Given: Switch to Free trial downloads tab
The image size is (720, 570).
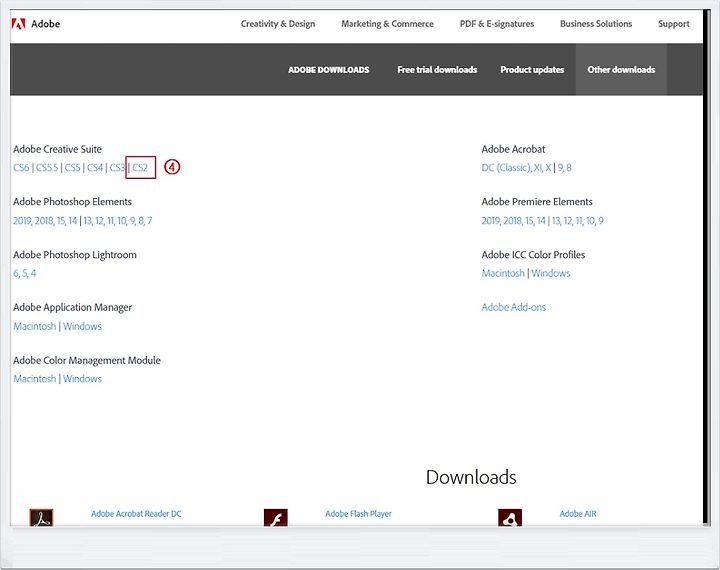Looking at the screenshot, I should click(x=437, y=70).
